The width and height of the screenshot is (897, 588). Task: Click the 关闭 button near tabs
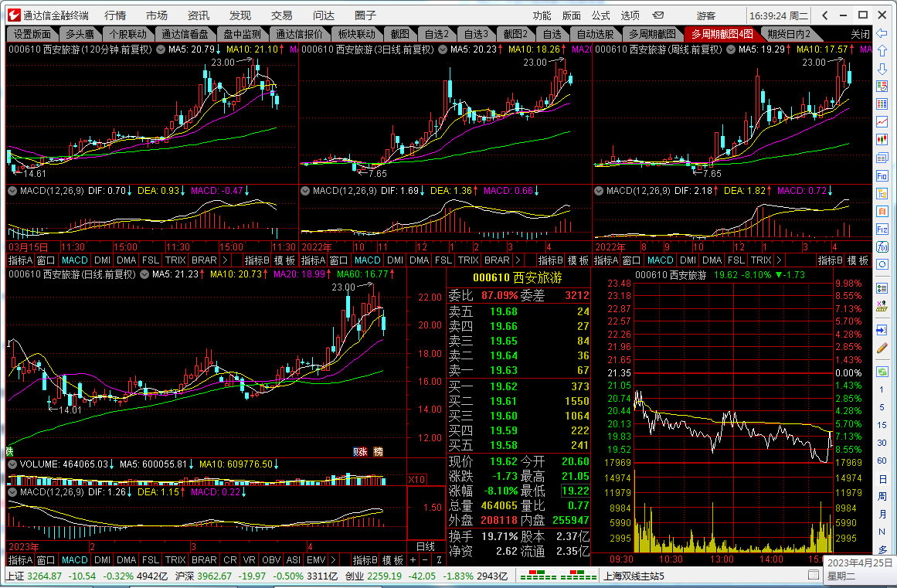(860, 34)
